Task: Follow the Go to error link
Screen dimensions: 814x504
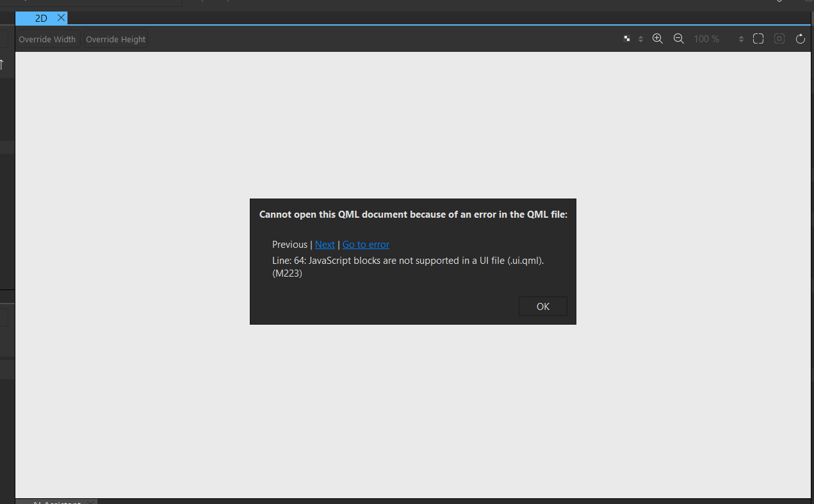Action: coord(366,245)
